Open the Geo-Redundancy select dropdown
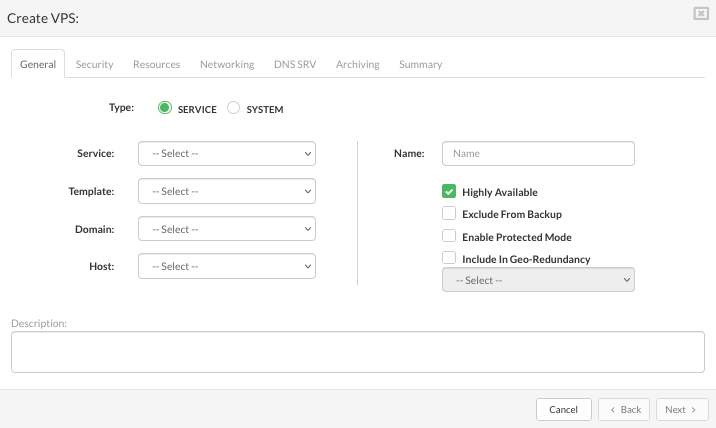The width and height of the screenshot is (716, 428). coord(538,280)
